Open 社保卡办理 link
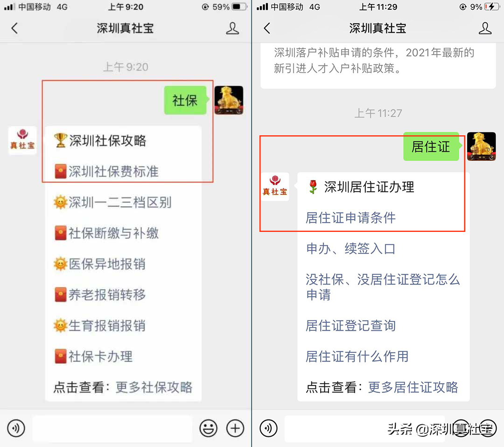 click(100, 356)
